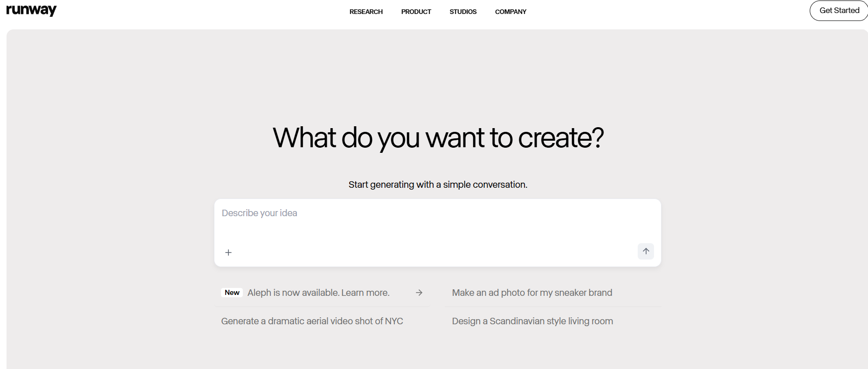Choose the sneaker brand ad photo suggestion
The image size is (868, 369).
[532, 293]
